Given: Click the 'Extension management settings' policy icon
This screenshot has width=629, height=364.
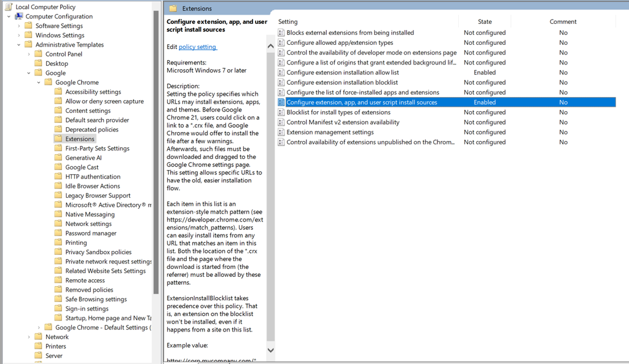Looking at the screenshot, I should point(281,133).
